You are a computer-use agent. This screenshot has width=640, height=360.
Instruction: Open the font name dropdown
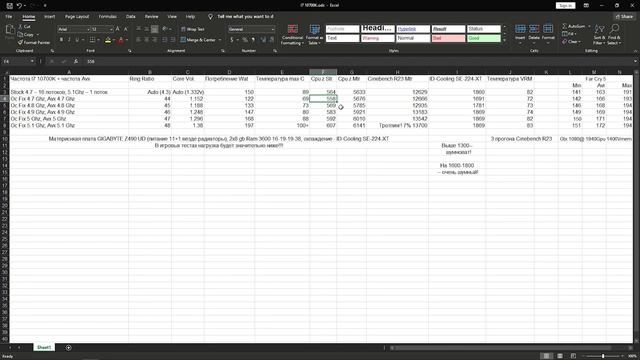point(88,29)
